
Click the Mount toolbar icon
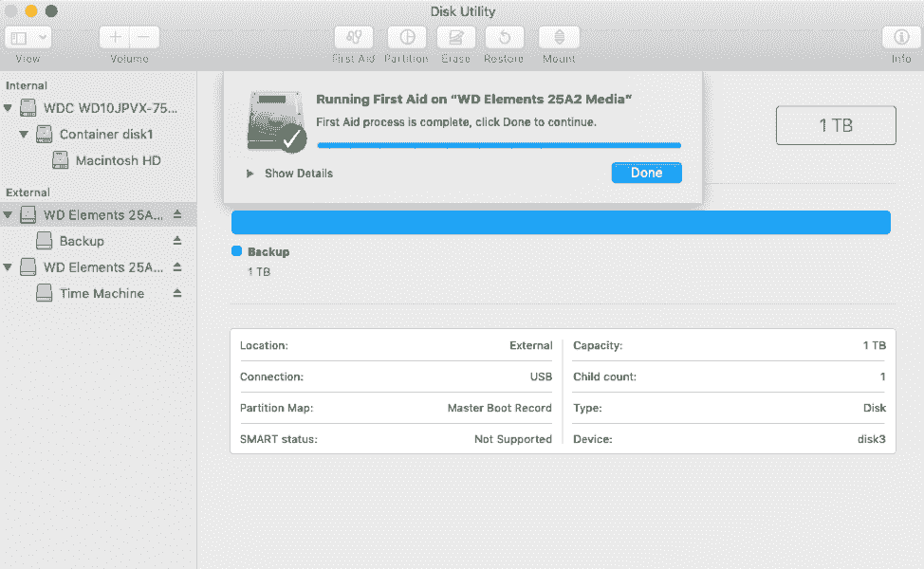point(558,37)
